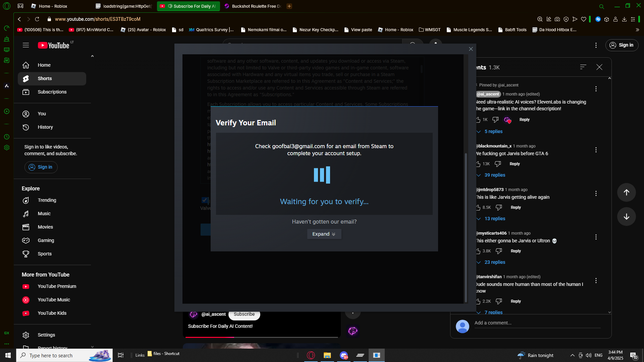Open options for @jmtdrop5873 comment
The height and width of the screenshot is (362, 644).
(596, 193)
